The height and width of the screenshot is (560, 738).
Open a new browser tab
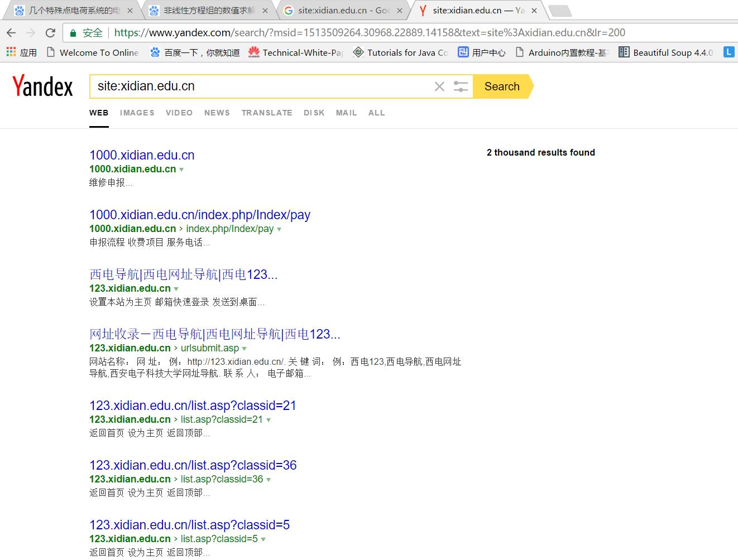[x=559, y=11]
